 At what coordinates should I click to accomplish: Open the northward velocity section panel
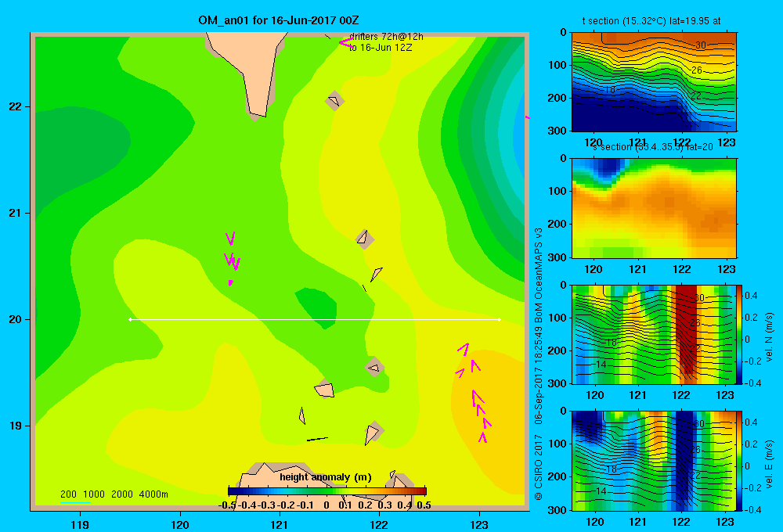[x=654, y=334]
